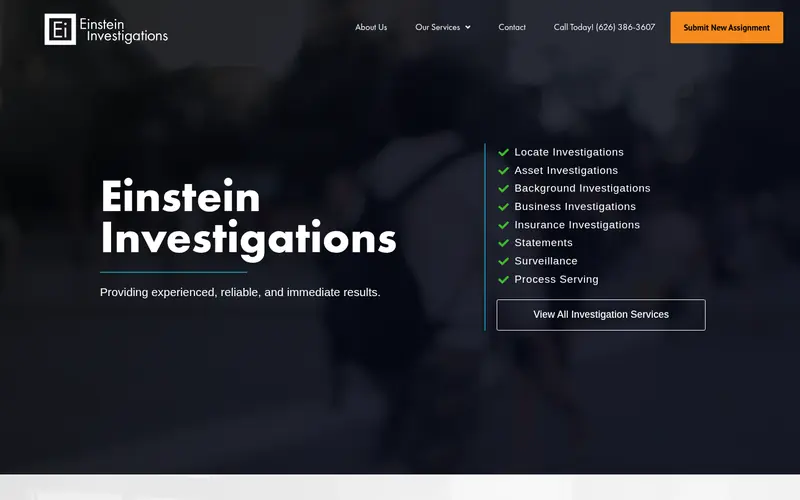Screen dimensions: 800x500
Task: Click the checkmark beside Background Investigations
Action: click(x=504, y=188)
